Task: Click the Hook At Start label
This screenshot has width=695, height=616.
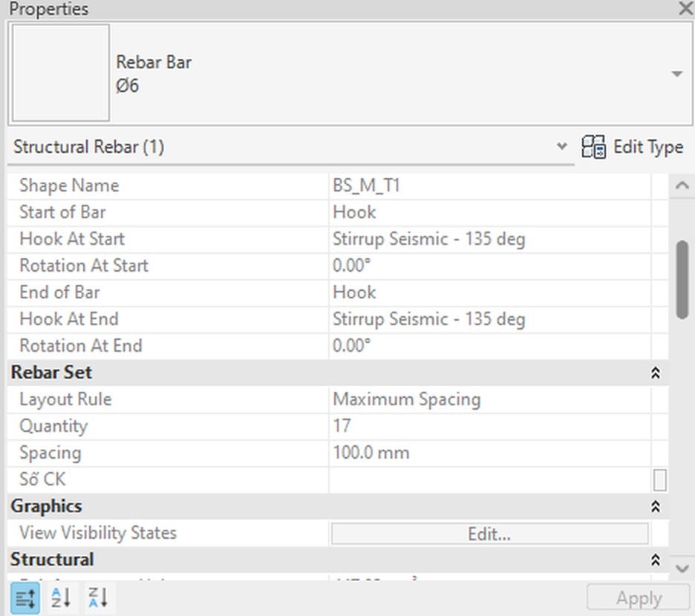Action: 72,239
